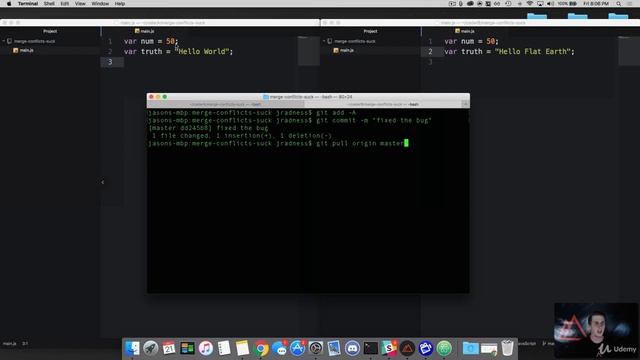Open iTunes music icon in dock
Image resolution: width=640 pixels, height=360 pixels.
coord(206,348)
